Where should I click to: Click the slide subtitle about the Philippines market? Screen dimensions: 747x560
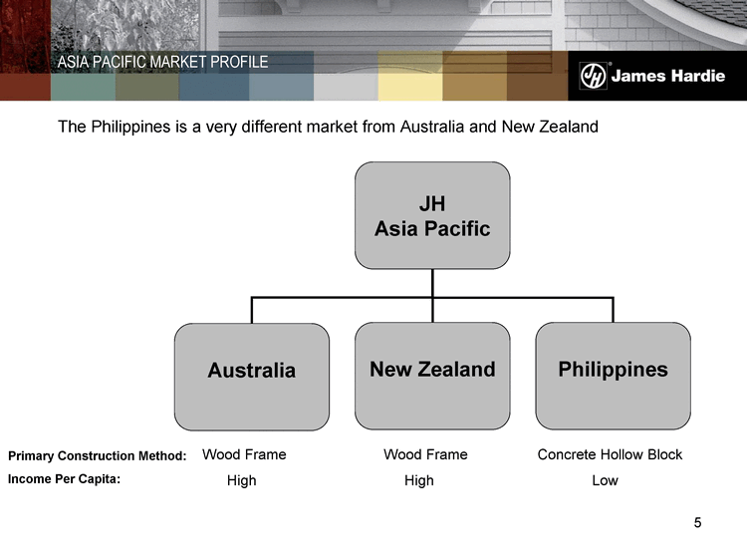click(x=328, y=128)
